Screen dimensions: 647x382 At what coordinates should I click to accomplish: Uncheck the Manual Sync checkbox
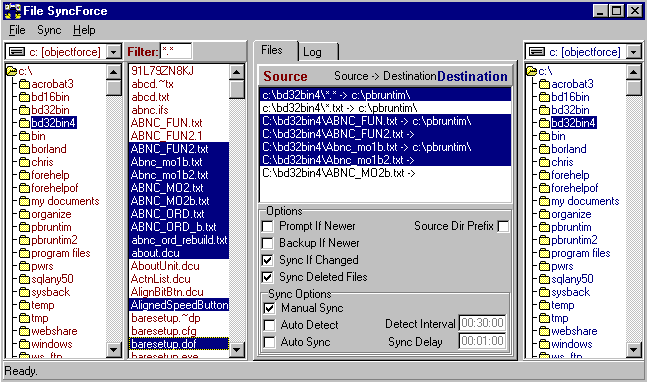(x=269, y=308)
